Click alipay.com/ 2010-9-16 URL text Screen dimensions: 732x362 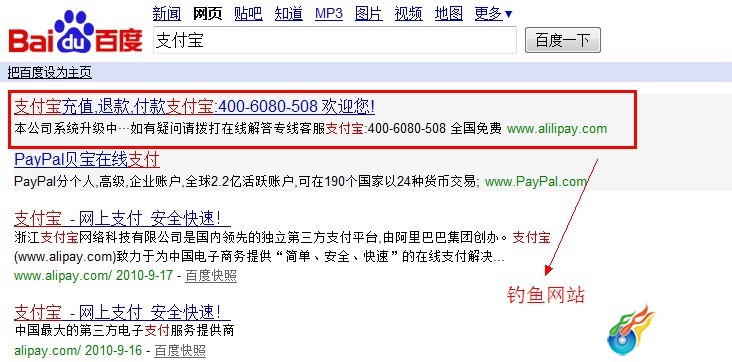(x=78, y=350)
